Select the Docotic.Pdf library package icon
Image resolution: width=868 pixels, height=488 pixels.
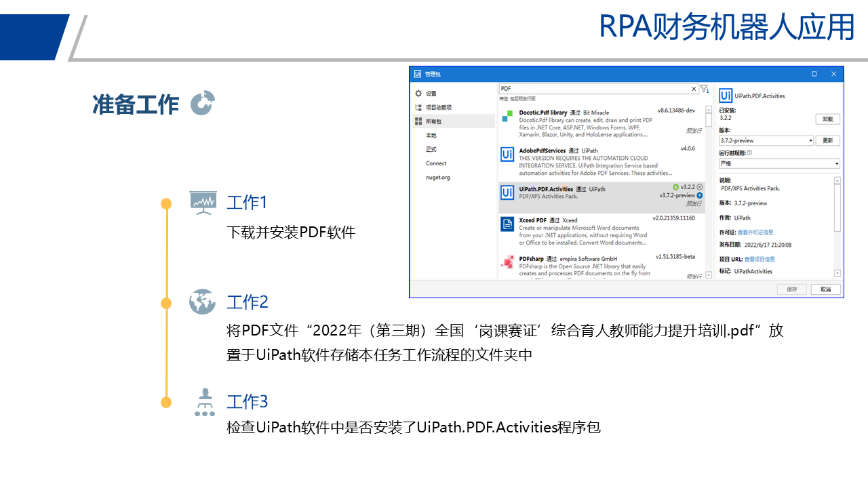[507, 117]
